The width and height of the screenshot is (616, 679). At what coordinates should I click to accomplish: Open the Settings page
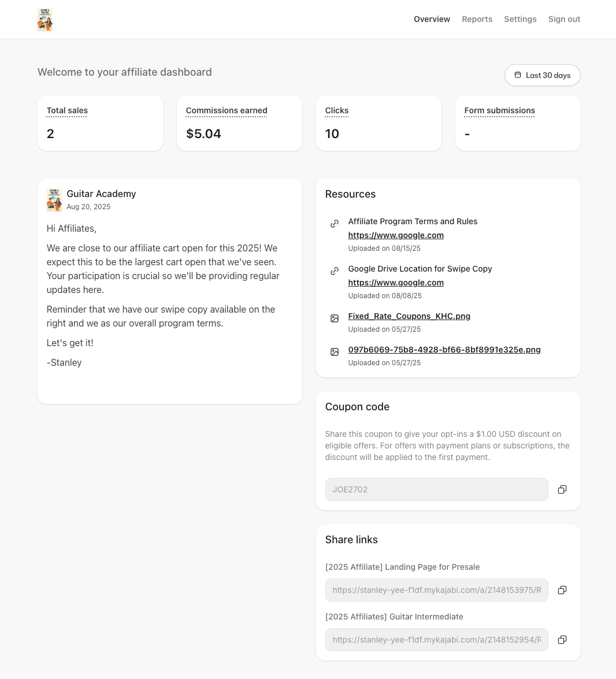pos(520,19)
